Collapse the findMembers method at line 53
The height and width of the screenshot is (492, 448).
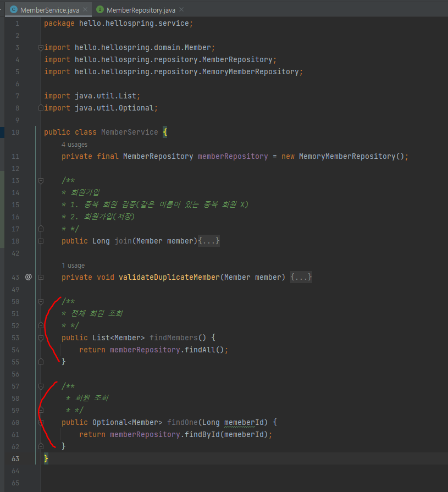41,338
